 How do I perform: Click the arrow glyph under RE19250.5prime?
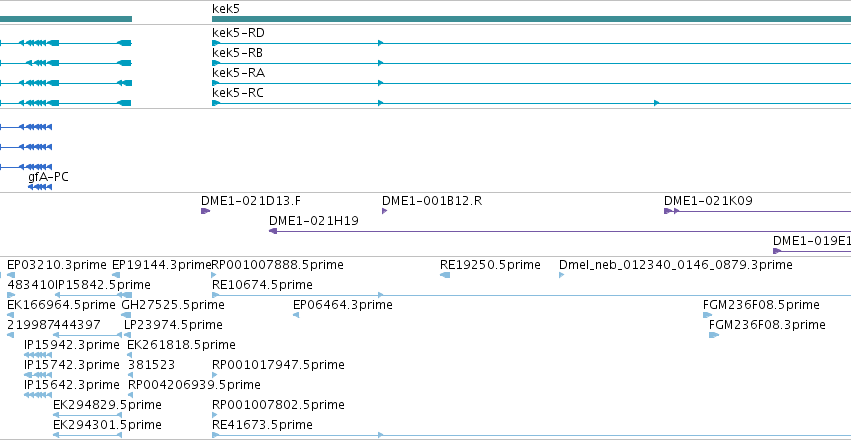pos(445,275)
